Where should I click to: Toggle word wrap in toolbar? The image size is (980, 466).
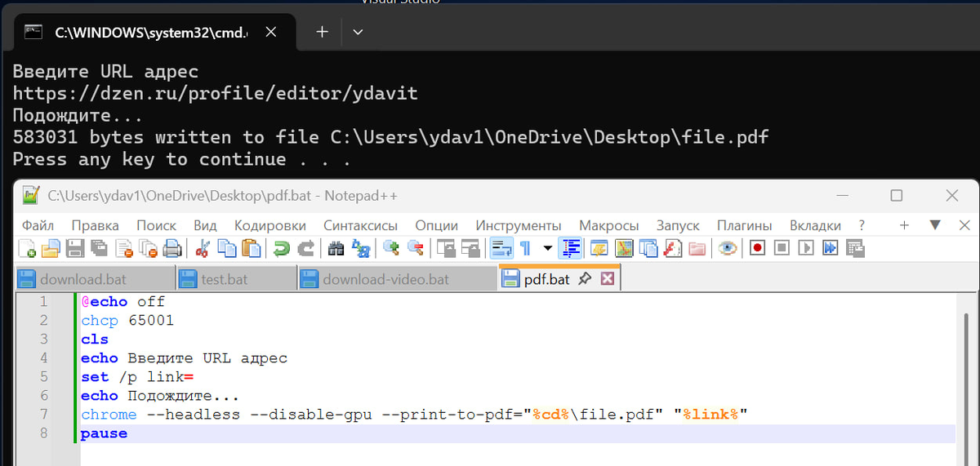pyautogui.click(x=501, y=247)
